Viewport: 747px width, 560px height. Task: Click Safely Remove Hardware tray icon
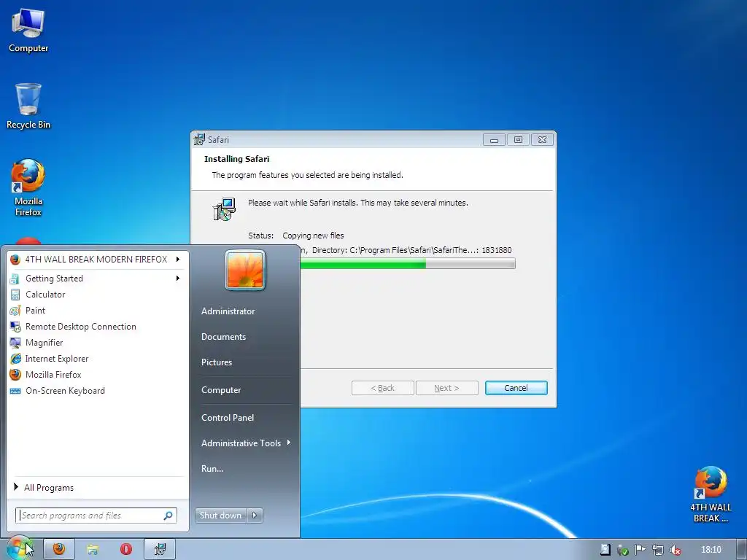pos(623,550)
